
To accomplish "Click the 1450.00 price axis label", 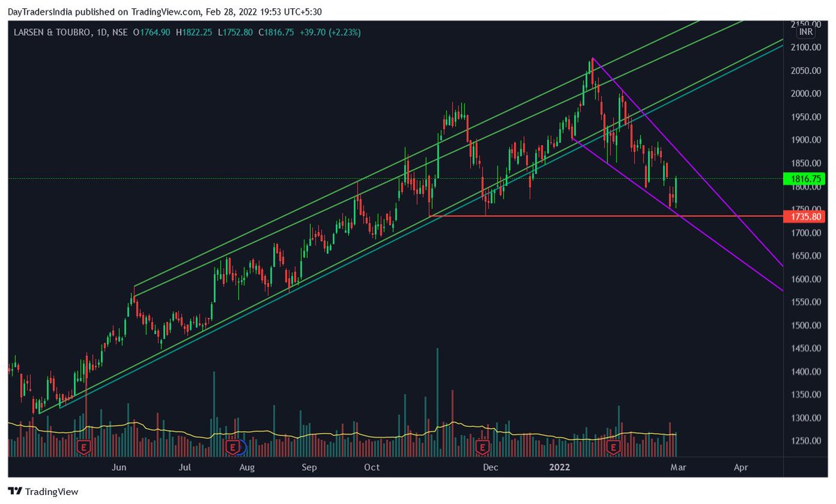I will (x=807, y=349).
